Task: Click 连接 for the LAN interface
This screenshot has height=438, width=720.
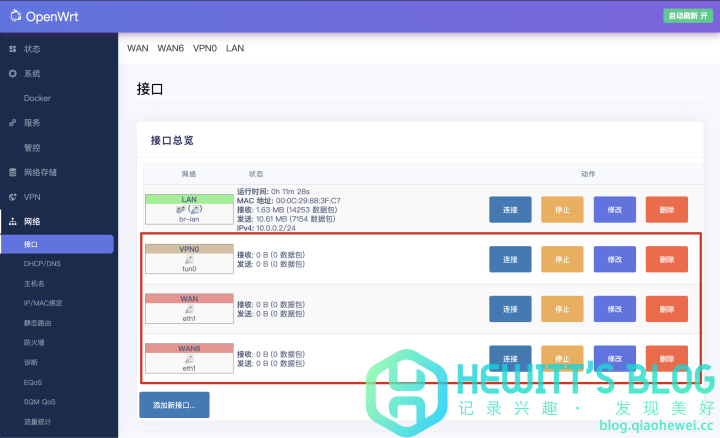Action: tap(510, 210)
